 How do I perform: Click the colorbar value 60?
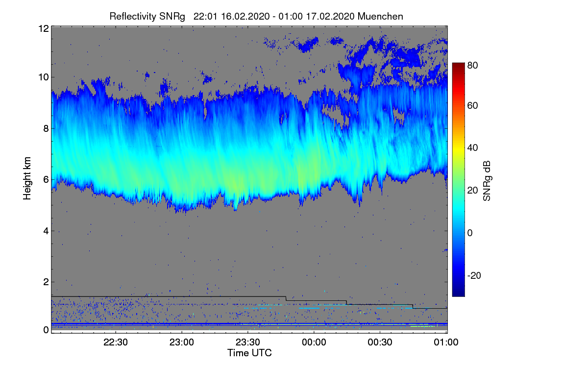473,105
